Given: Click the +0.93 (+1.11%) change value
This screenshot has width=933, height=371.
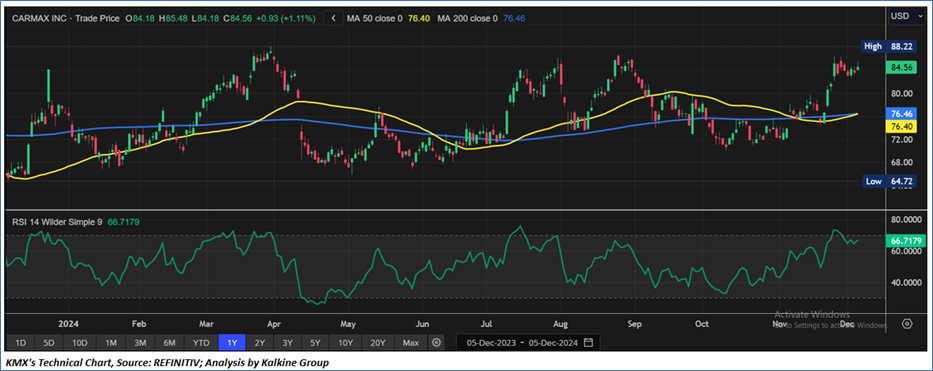Looking at the screenshot, I should 287,18.
